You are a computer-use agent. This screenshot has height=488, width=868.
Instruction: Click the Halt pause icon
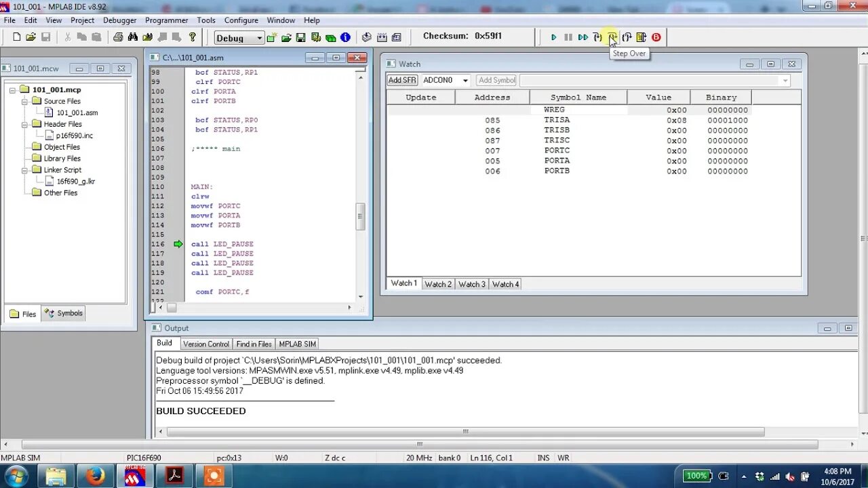[568, 37]
